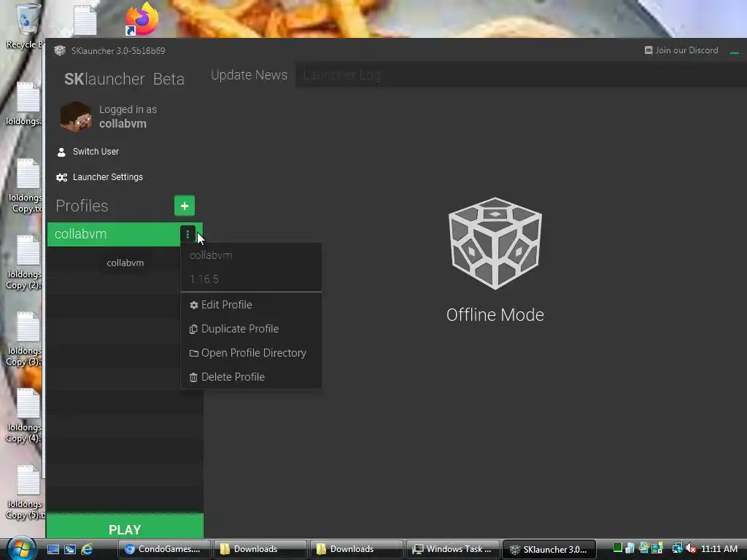Click the Delete Profile trash icon
This screenshot has height=560, width=747.
click(x=193, y=377)
